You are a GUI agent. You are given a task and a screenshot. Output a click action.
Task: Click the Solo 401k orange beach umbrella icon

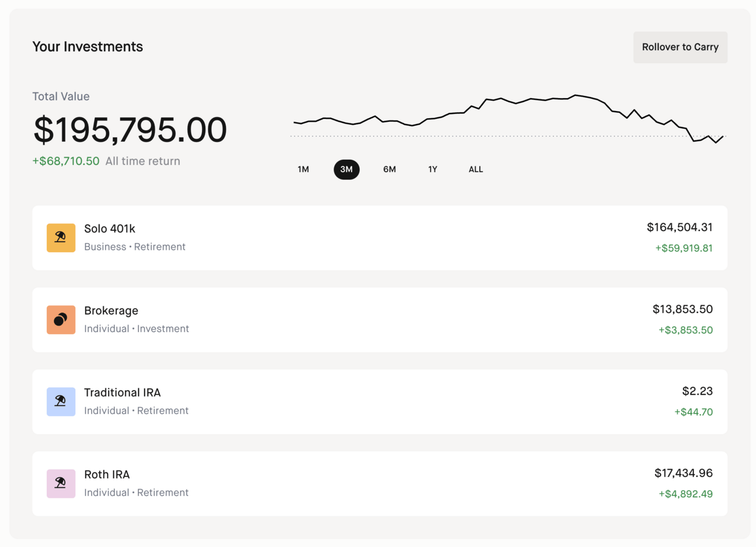[x=61, y=238]
